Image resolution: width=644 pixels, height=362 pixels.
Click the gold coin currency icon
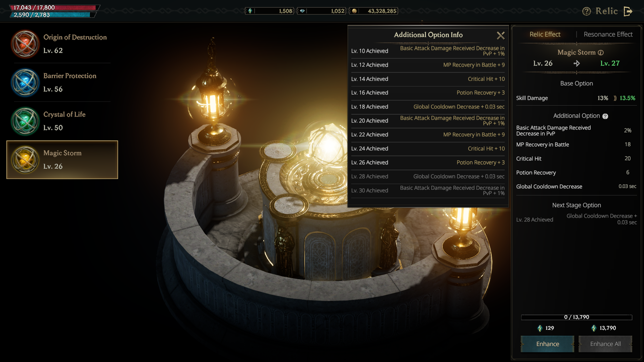(x=354, y=11)
